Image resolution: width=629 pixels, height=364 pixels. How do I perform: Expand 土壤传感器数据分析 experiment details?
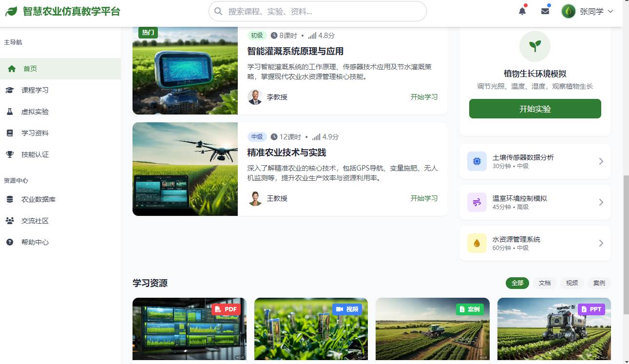(601, 161)
